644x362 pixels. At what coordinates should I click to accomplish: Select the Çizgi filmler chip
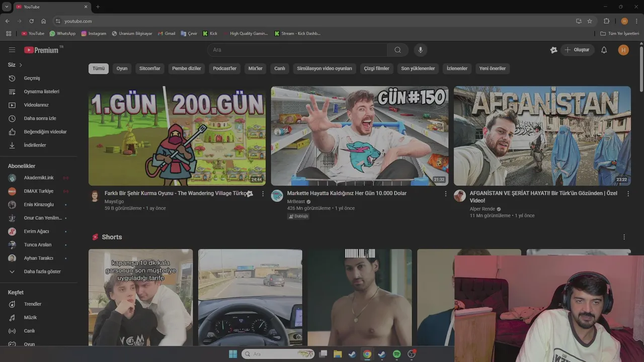(x=377, y=68)
